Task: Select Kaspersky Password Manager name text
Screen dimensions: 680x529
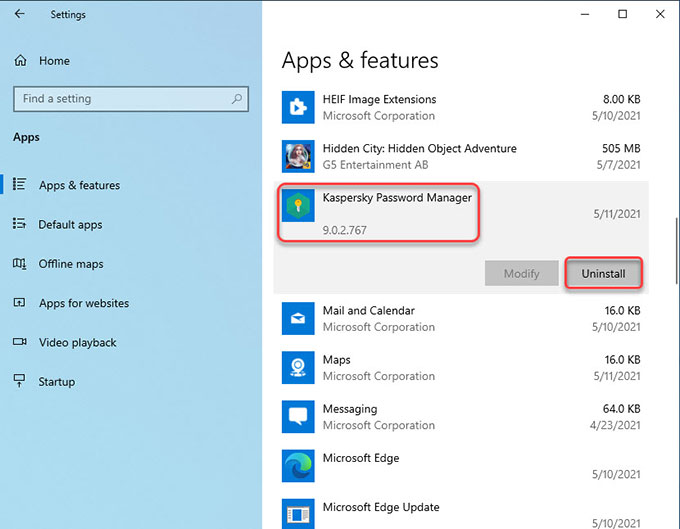Action: click(x=397, y=198)
